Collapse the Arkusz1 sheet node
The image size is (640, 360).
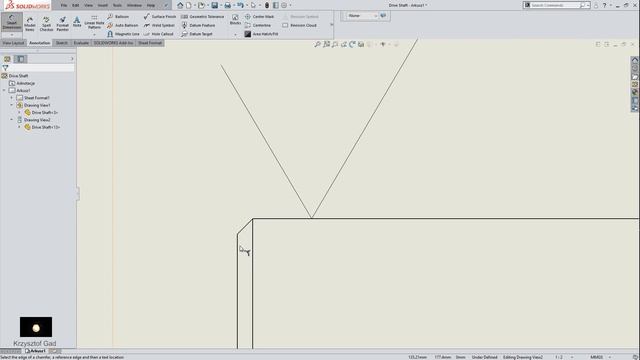pos(4,91)
